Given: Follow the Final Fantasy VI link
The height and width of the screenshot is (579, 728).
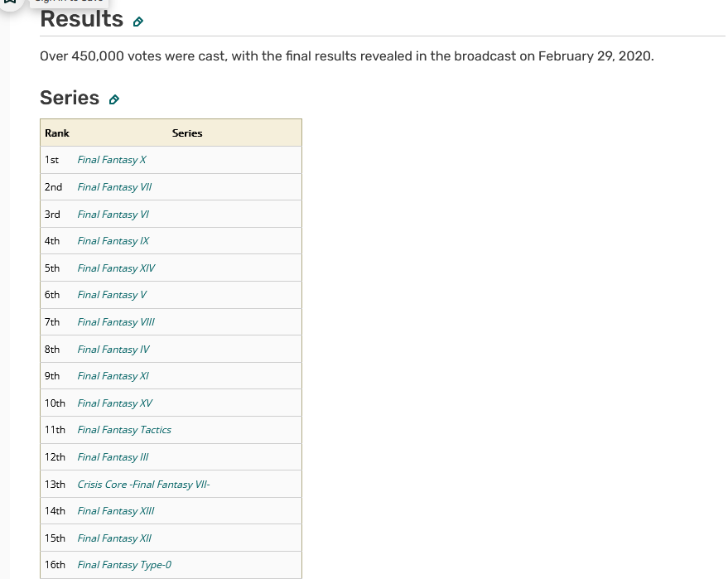Looking at the screenshot, I should coord(113,214).
